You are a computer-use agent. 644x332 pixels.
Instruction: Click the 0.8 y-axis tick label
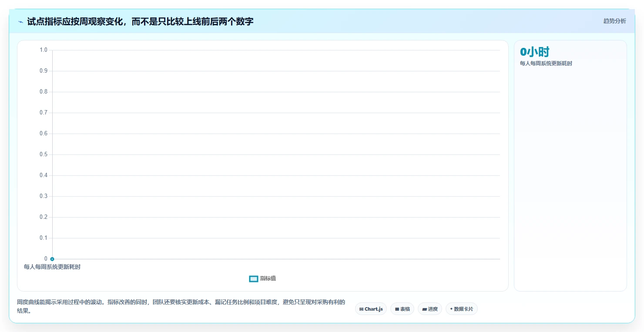click(44, 92)
